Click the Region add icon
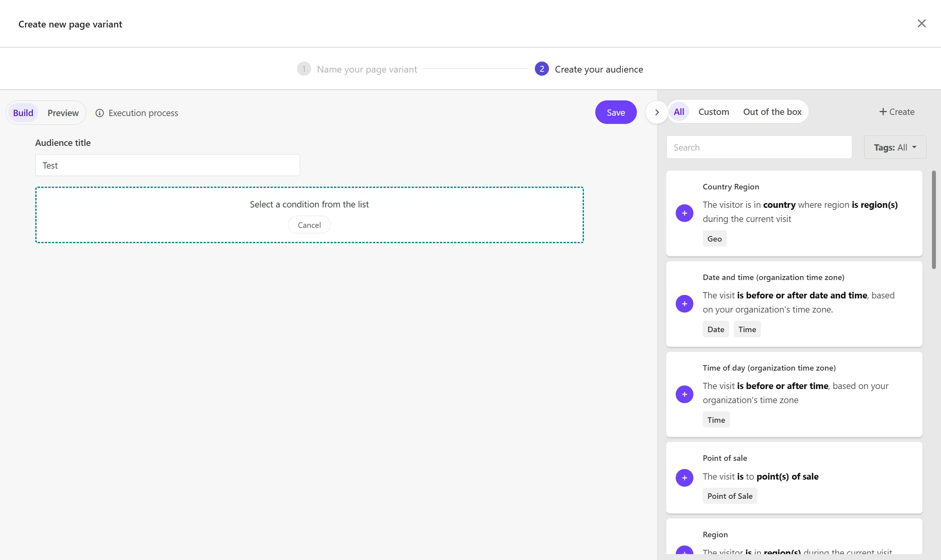Image resolution: width=941 pixels, height=560 pixels. point(684,553)
